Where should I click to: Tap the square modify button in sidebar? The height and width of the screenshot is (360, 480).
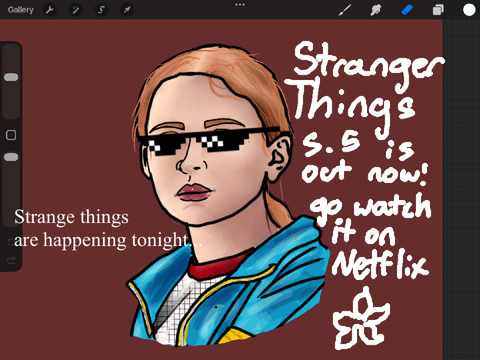point(11,135)
